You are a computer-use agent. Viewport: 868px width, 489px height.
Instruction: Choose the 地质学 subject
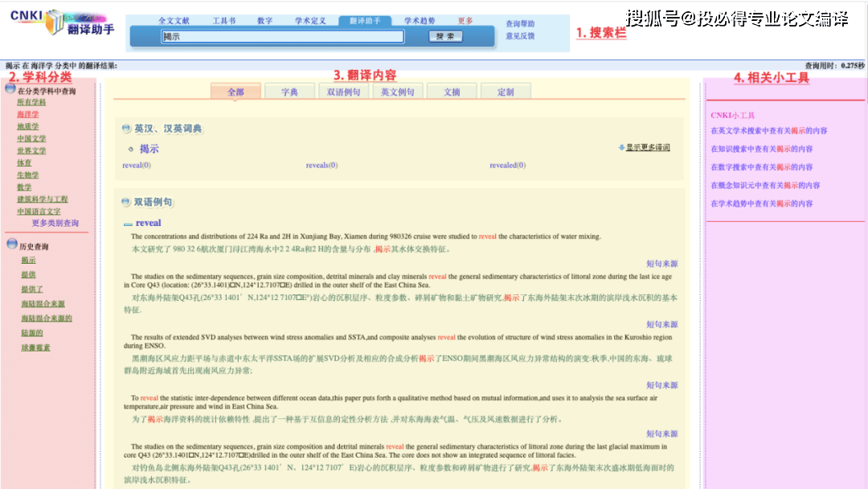click(x=27, y=127)
